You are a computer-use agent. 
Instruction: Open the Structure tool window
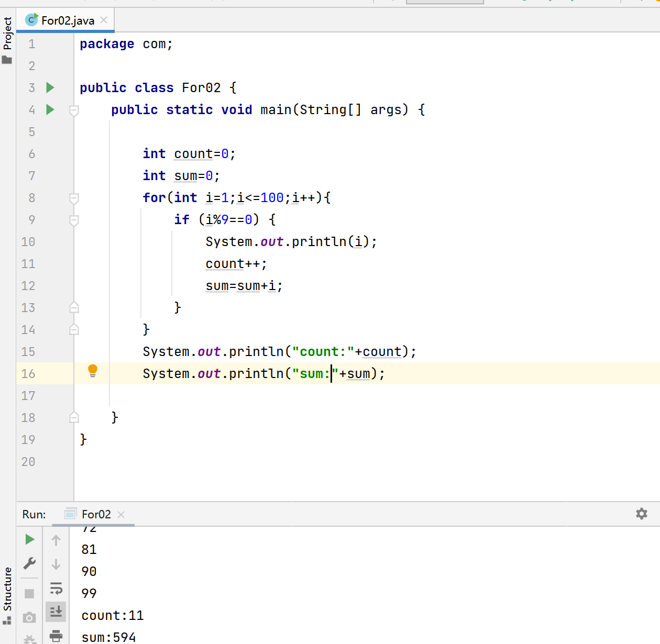click(x=7, y=595)
